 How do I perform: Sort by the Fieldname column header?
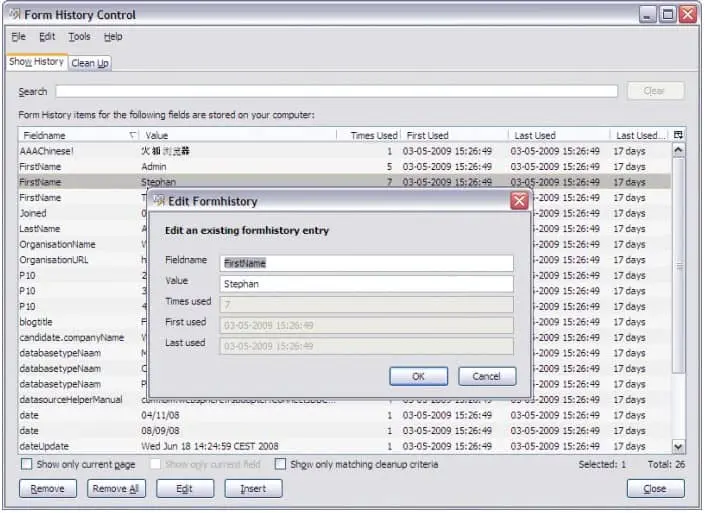click(x=79, y=135)
